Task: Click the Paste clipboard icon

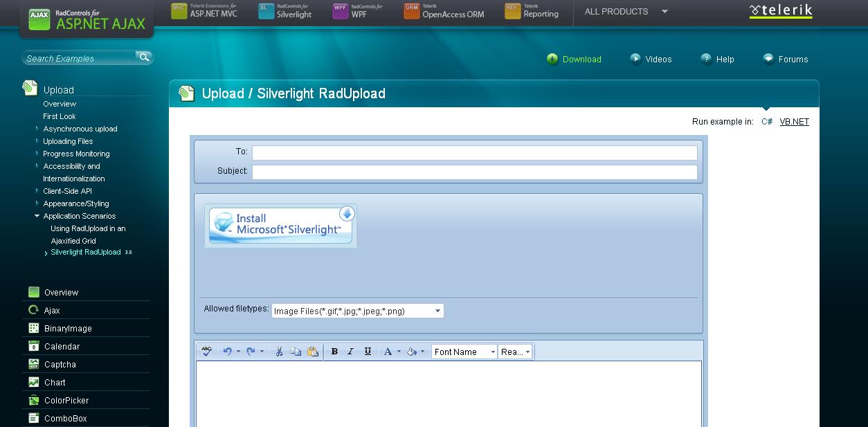Action: point(312,352)
